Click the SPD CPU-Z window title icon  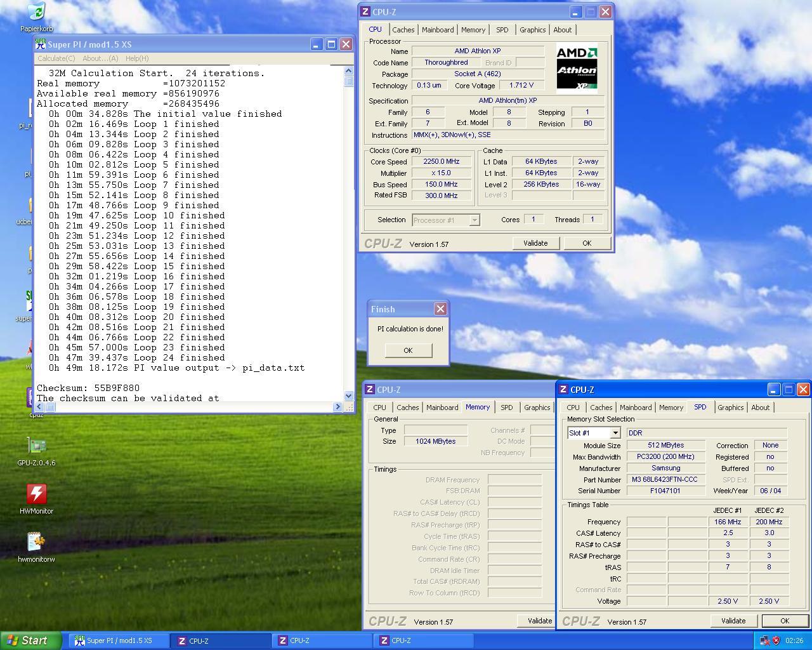pos(563,389)
